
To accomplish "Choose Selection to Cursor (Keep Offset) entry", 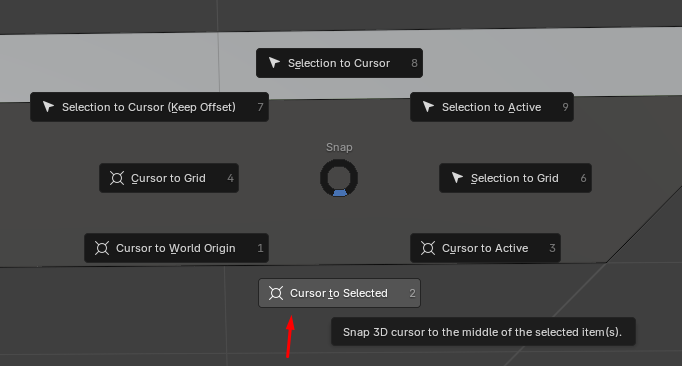I will pos(150,107).
